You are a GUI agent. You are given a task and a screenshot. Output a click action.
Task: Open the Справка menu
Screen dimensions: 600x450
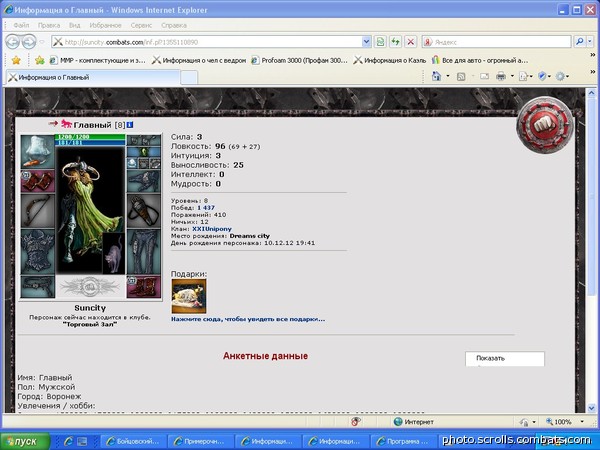(174, 25)
